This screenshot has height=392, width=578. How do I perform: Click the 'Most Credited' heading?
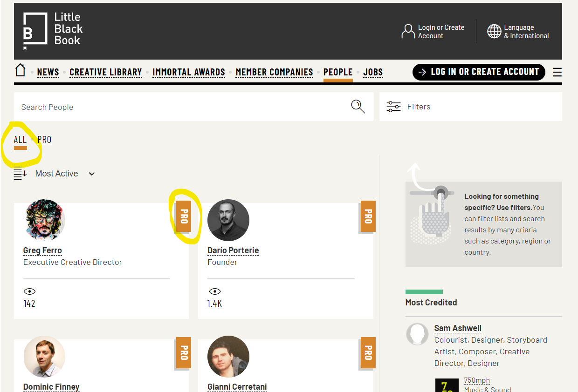point(431,303)
